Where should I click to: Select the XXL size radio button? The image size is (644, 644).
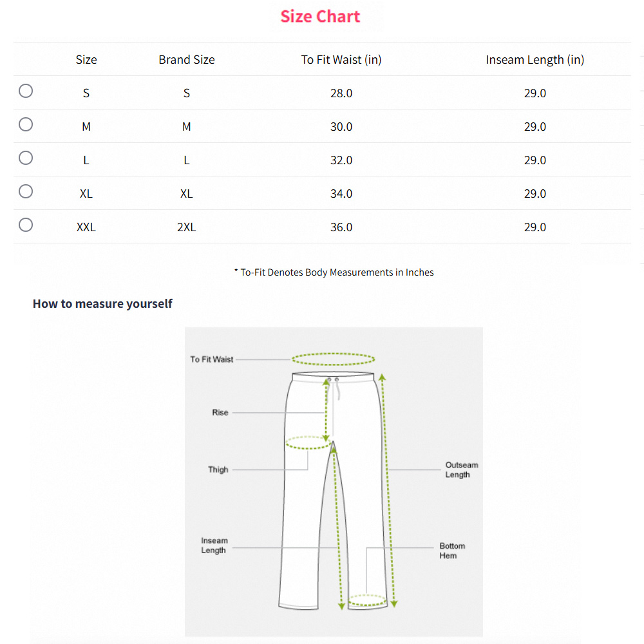point(26,225)
